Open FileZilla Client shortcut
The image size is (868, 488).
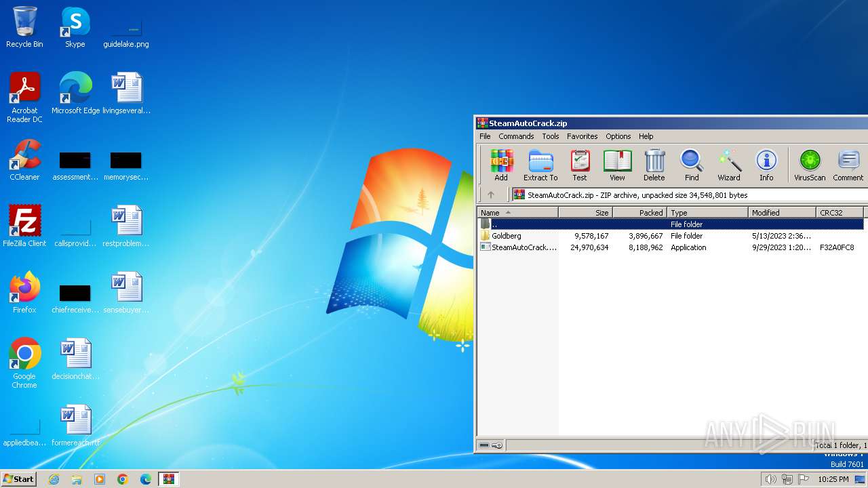point(24,226)
